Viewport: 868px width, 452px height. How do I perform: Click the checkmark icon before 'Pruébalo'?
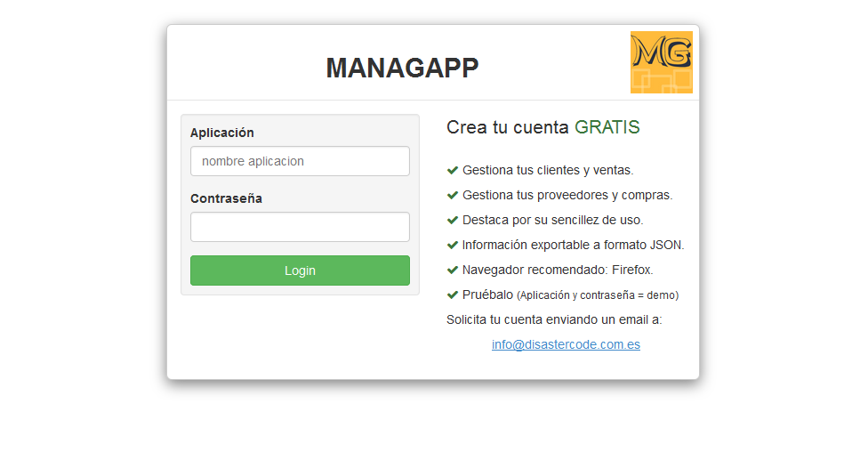pos(453,295)
